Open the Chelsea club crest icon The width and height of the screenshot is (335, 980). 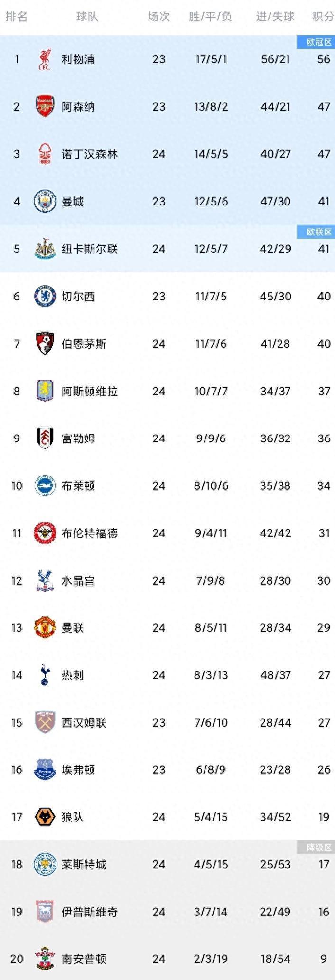click(45, 296)
